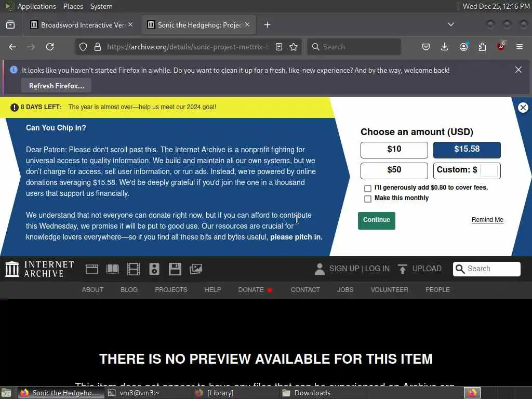Open tracking protection shield icon in address bar

[83, 47]
